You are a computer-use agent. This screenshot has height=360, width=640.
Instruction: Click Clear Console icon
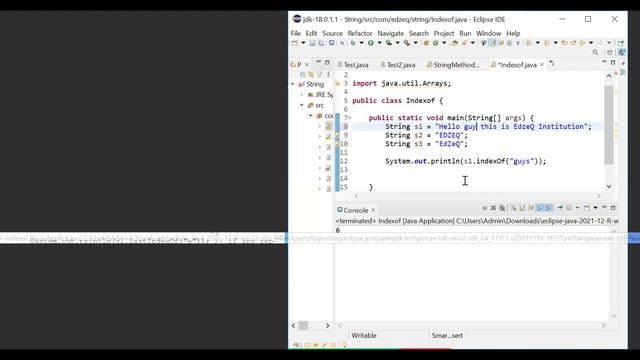(x=513, y=208)
